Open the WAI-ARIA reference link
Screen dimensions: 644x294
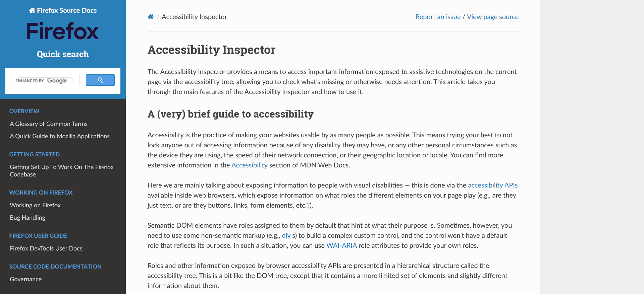341,245
